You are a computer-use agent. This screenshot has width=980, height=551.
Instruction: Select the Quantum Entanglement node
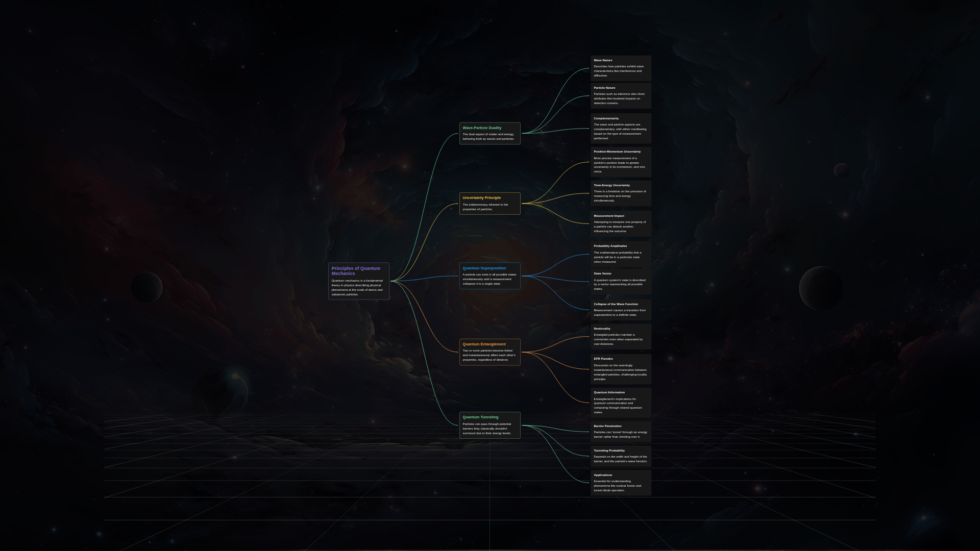point(489,352)
